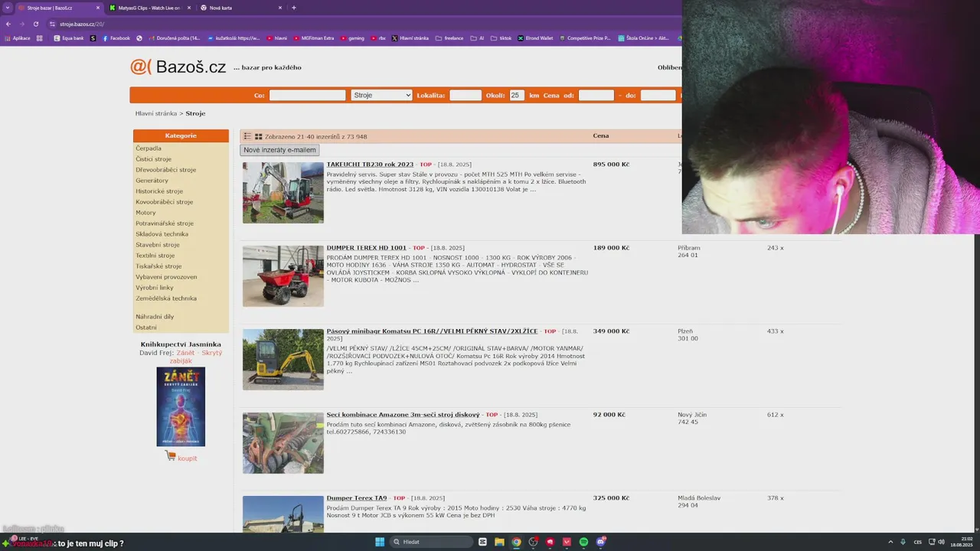Open Equa bank bookmark

[68, 38]
